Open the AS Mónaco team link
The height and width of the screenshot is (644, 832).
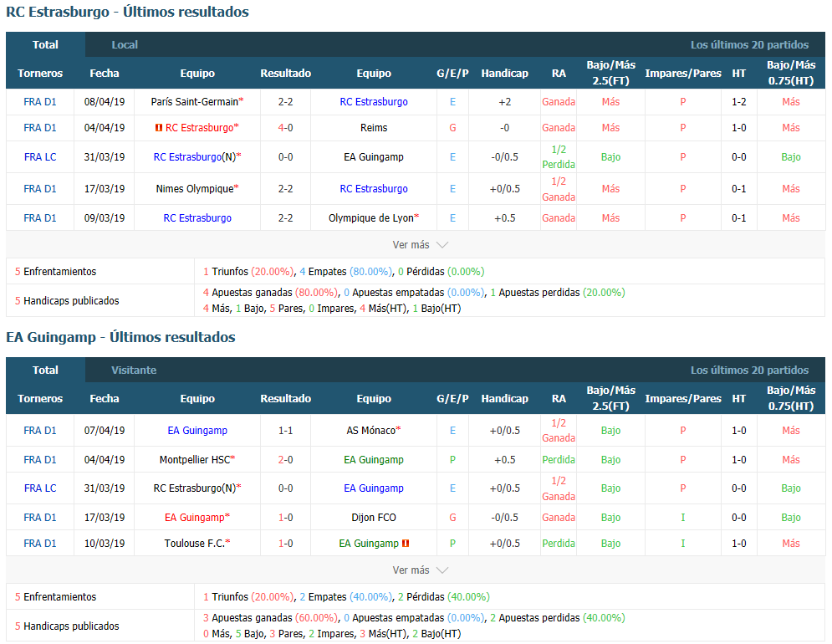coord(371,431)
